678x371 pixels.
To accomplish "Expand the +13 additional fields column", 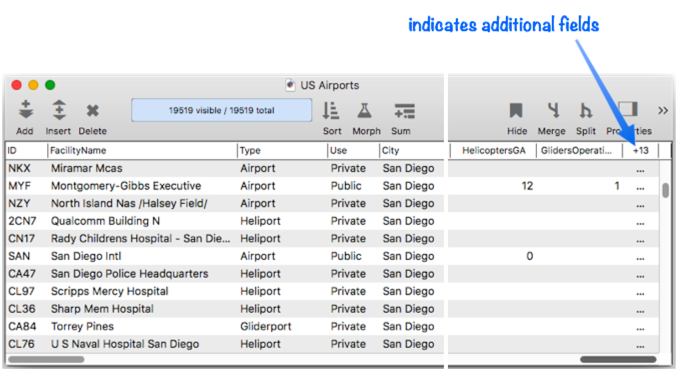I will point(640,150).
